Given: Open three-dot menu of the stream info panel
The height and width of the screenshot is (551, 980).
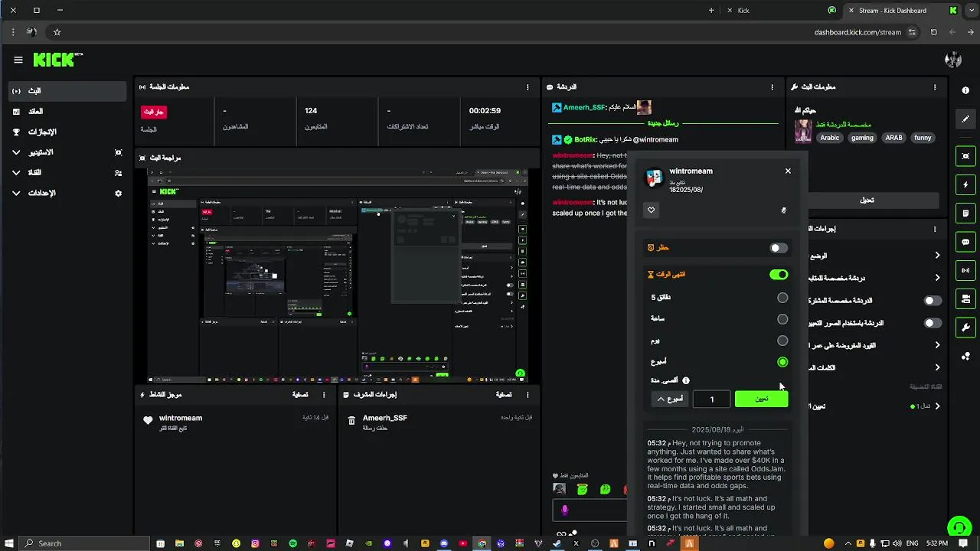Looking at the screenshot, I should point(935,87).
